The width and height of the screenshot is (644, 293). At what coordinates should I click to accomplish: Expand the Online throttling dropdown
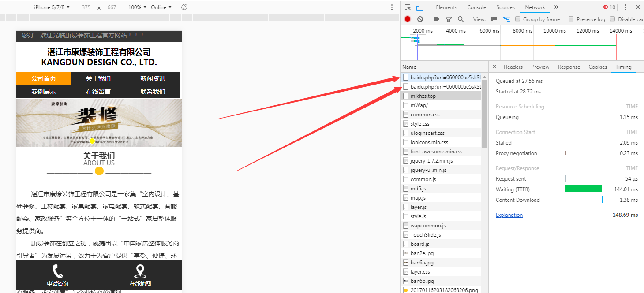[161, 7]
